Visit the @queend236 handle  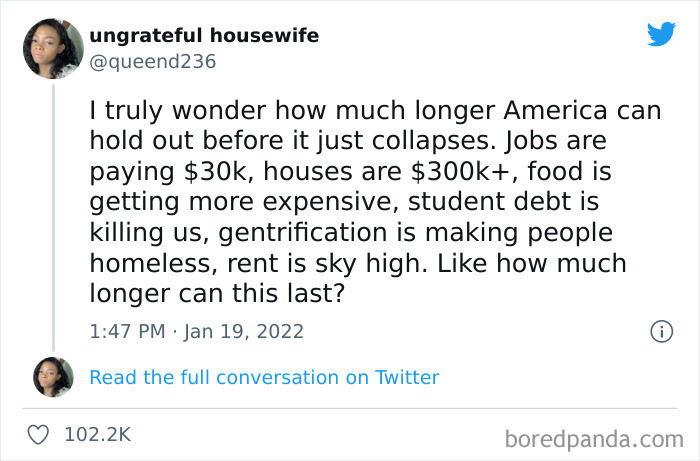click(152, 61)
